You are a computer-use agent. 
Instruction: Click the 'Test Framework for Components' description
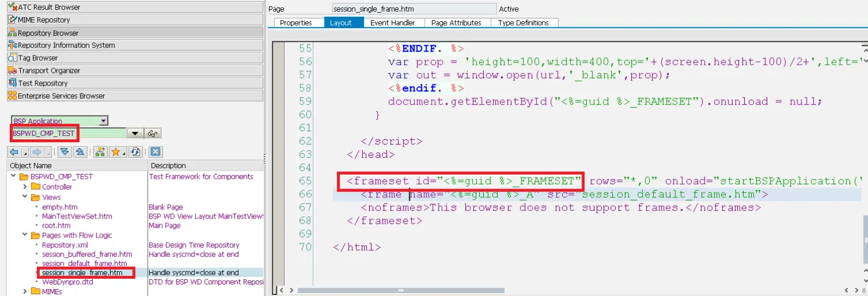pos(201,176)
